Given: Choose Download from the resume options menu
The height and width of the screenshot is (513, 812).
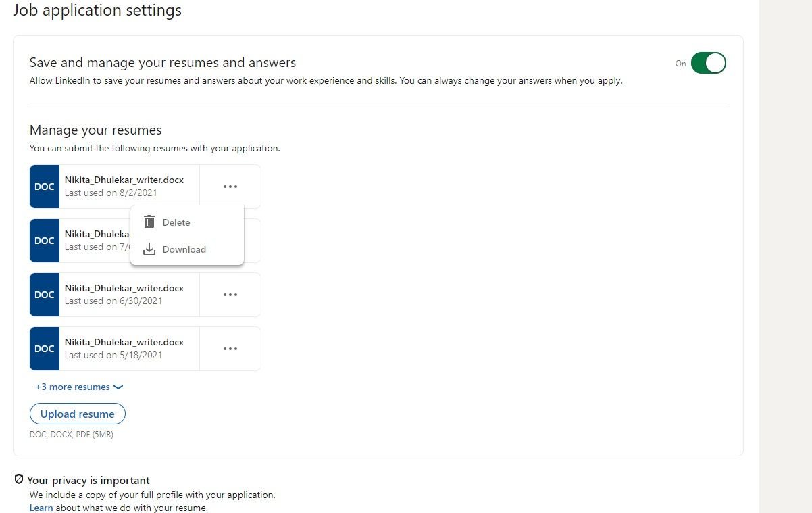Looking at the screenshot, I should (184, 249).
